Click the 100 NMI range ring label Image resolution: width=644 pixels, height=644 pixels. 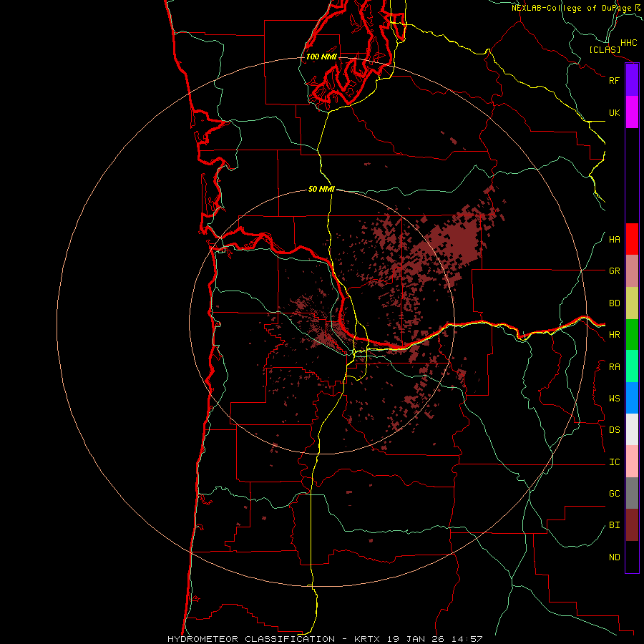321,57
